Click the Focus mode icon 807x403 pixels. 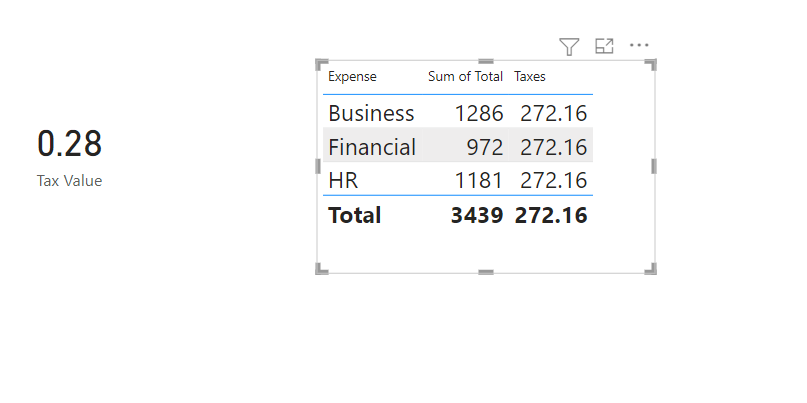pyautogui.click(x=604, y=46)
